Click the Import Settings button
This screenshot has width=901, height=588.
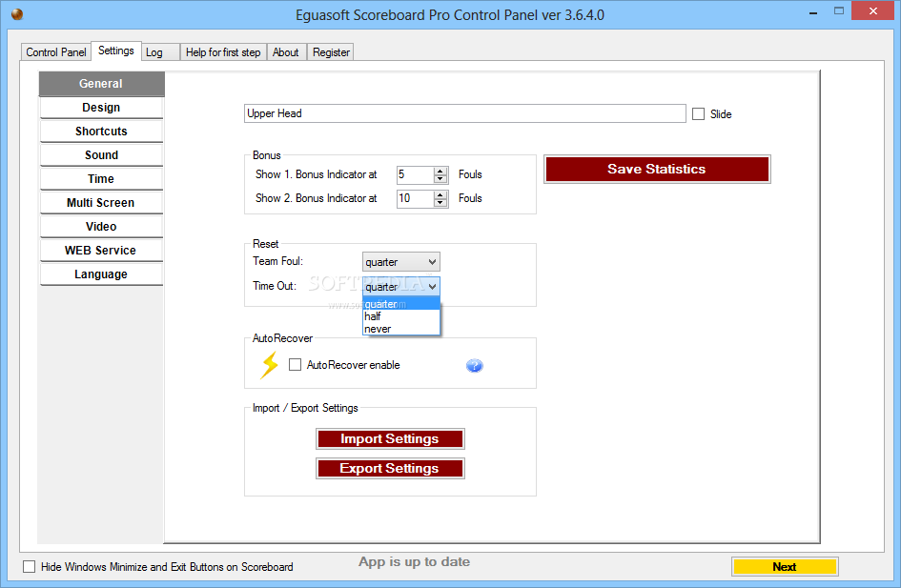[x=390, y=438]
